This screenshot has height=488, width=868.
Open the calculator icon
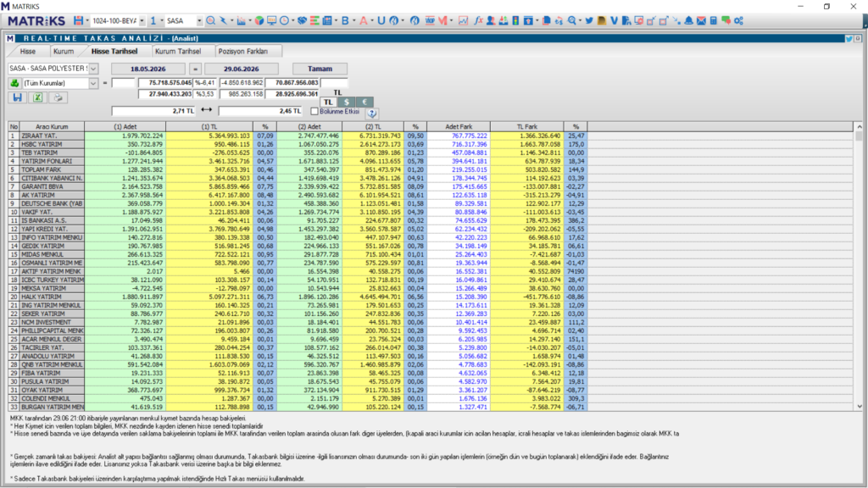tap(714, 20)
